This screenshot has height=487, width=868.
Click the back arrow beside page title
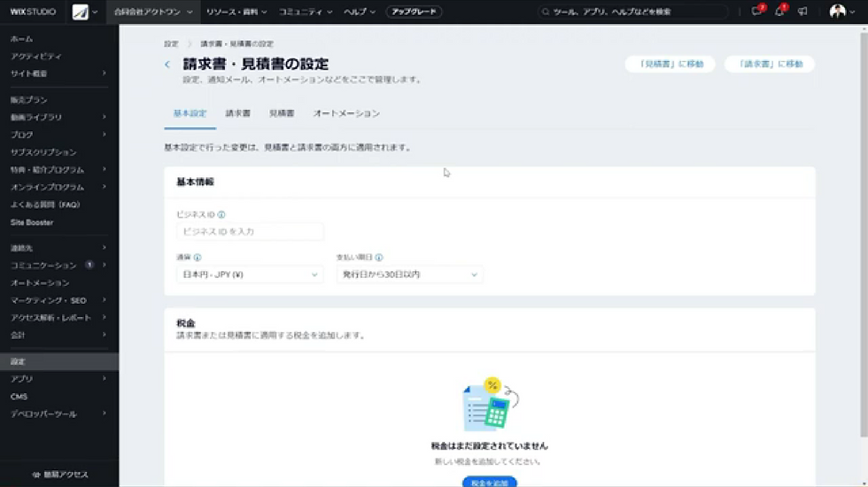167,64
